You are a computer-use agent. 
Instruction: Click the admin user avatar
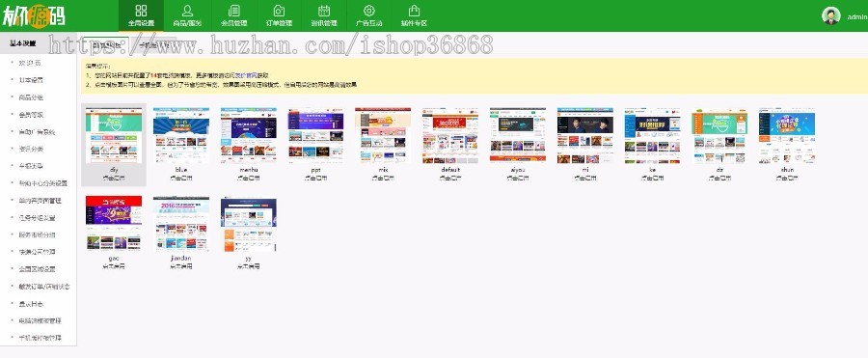click(x=831, y=15)
